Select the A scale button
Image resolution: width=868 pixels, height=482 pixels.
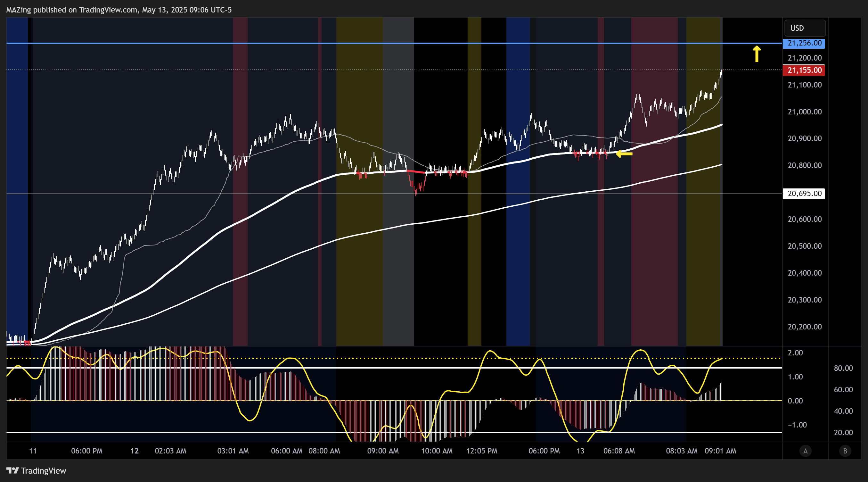click(x=805, y=451)
